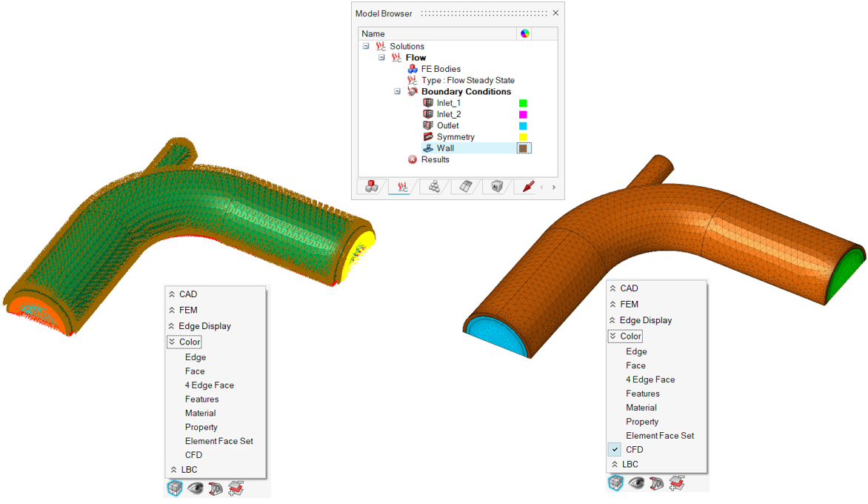Viewport: 868px width, 504px height.
Task: Click layers plus-minus icon below unchecked CFD menu
Action: click(236, 488)
